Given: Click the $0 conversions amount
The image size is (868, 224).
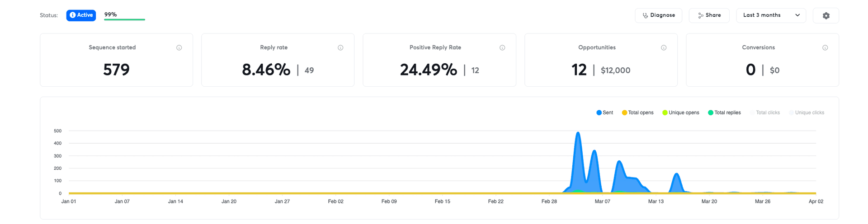Looking at the screenshot, I should 774,70.
